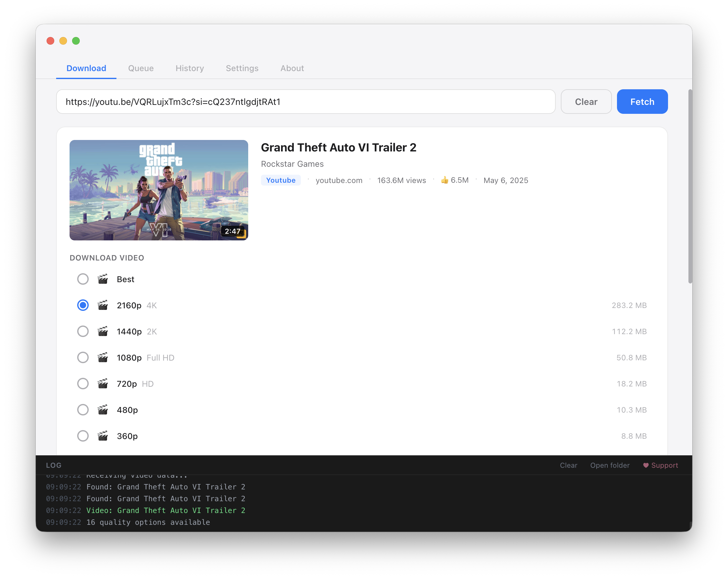Select the 2160p 4K radio button
Viewport: 728px width, 579px height.
pos(83,305)
